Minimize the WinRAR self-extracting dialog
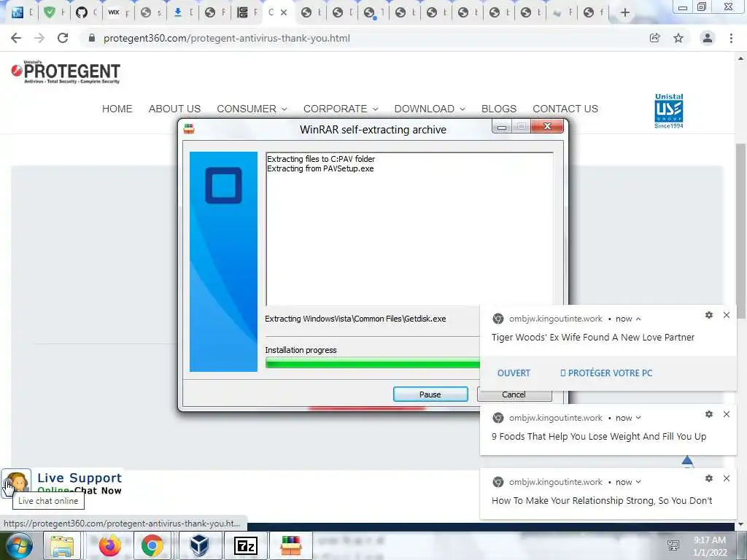 pyautogui.click(x=502, y=127)
